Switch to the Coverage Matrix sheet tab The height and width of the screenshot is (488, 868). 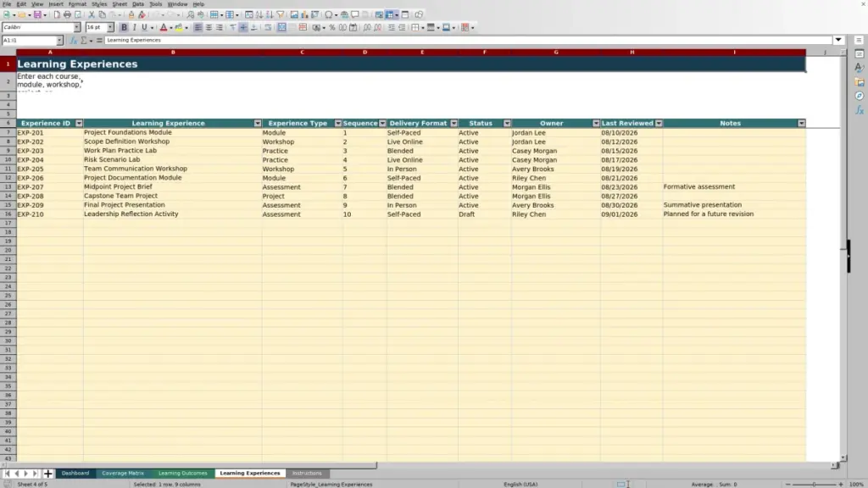tap(123, 474)
